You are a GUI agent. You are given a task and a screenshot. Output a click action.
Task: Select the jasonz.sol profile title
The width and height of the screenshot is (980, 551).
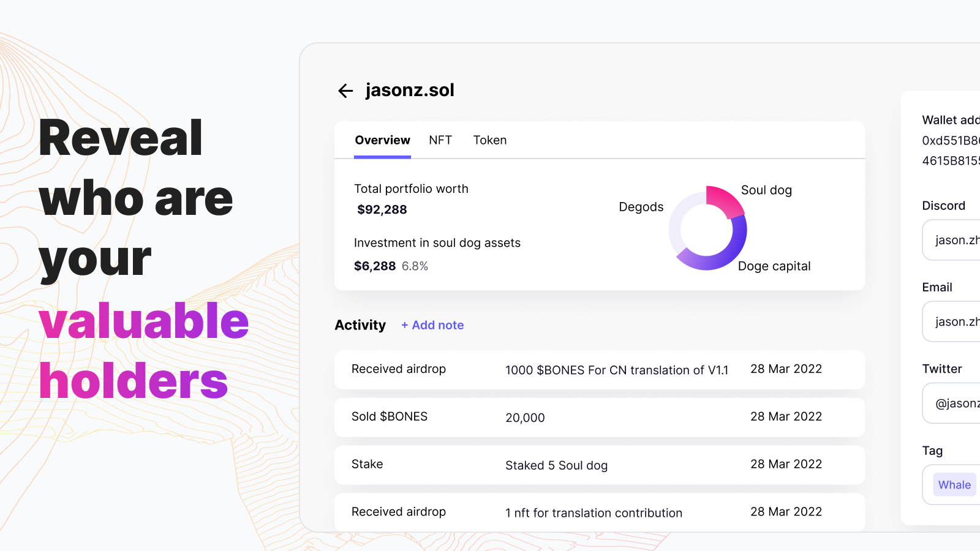410,90
